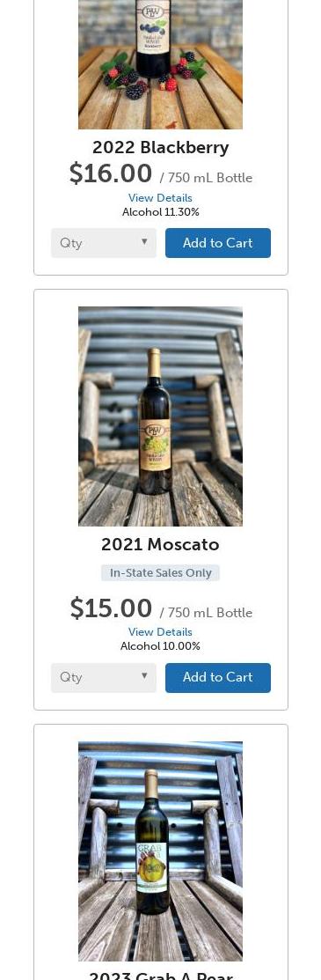321x980 pixels.
Task: Add the 2022 Blackberry wine to cart
Action: point(218,242)
